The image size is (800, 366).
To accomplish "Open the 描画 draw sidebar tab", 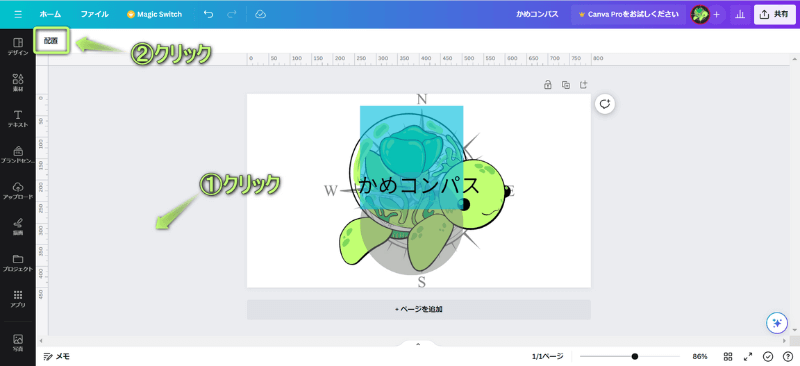I will click(x=18, y=227).
